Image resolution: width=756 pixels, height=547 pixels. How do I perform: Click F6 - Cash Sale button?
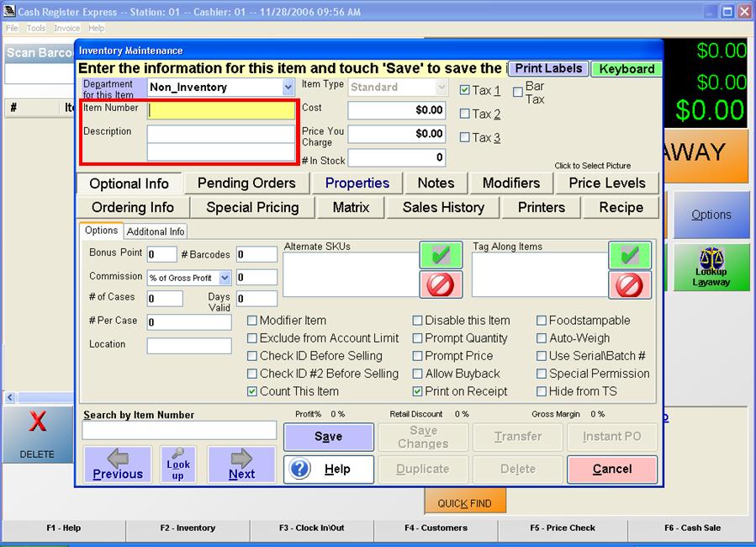pyautogui.click(x=692, y=528)
